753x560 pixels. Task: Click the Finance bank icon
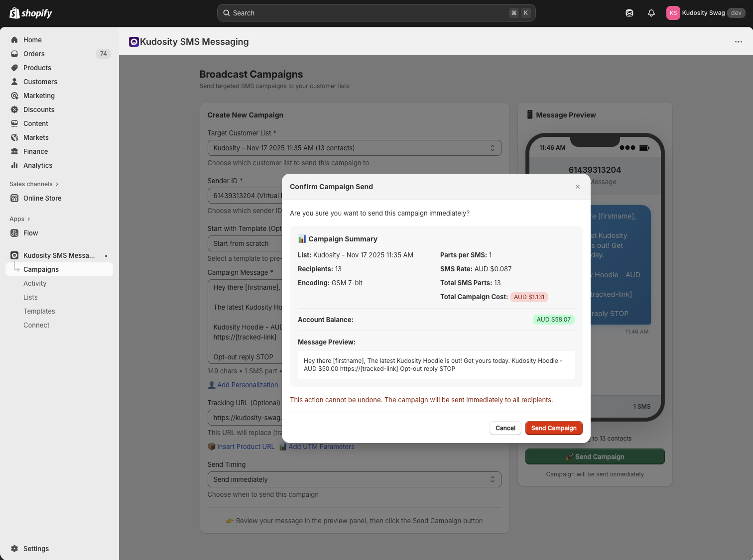(x=14, y=151)
